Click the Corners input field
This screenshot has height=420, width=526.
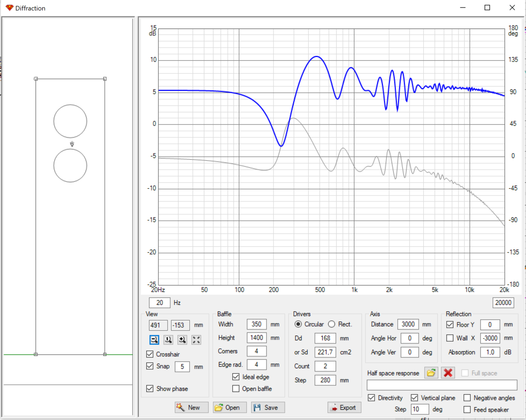[x=257, y=351]
